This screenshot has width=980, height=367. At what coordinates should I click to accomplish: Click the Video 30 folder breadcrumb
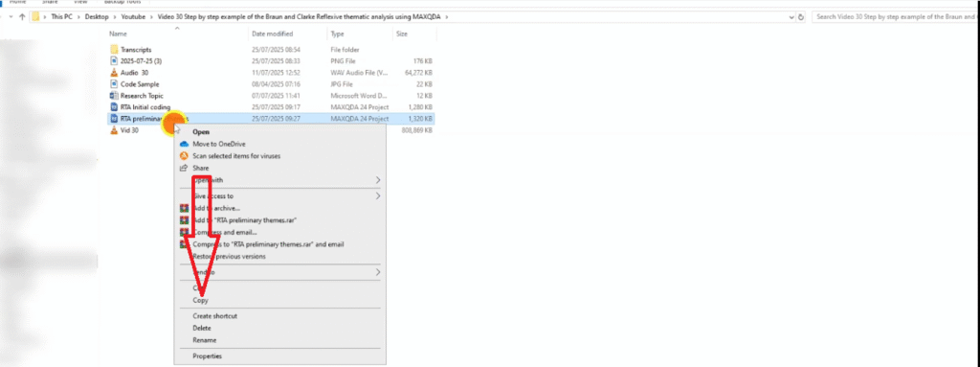pyautogui.click(x=300, y=17)
